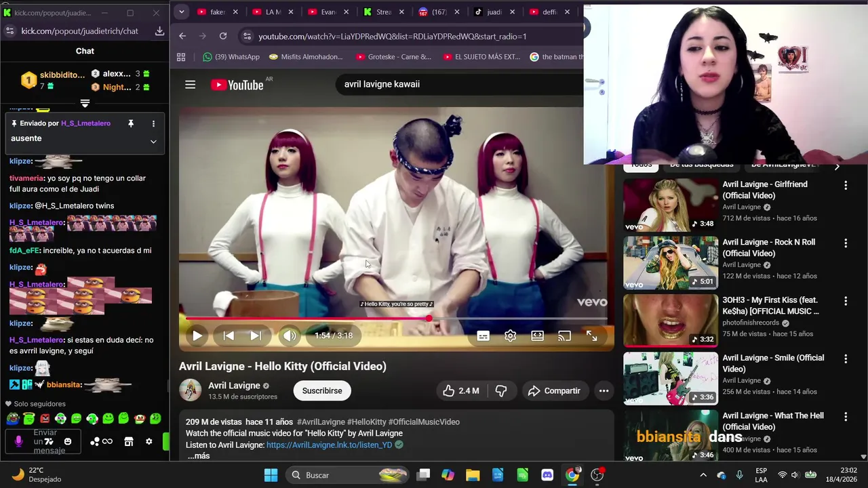Go back in the Chrome browser

(x=182, y=36)
